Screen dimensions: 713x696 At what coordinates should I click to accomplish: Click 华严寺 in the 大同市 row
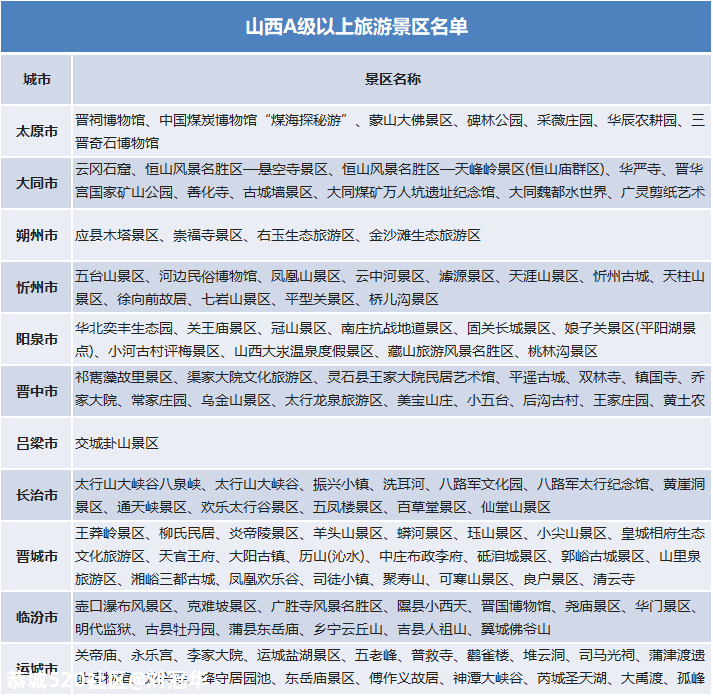pyautogui.click(x=640, y=169)
